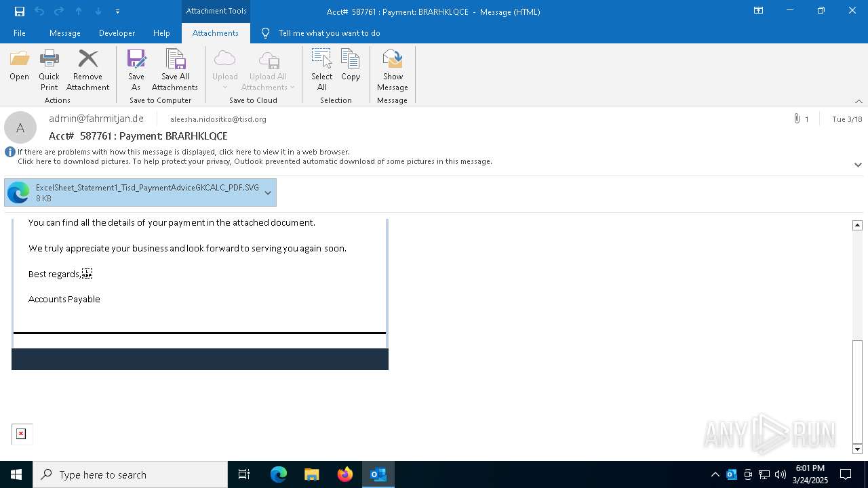Click sender address admin@fahrmitjan.de
The height and width of the screenshot is (488, 868).
click(96, 119)
